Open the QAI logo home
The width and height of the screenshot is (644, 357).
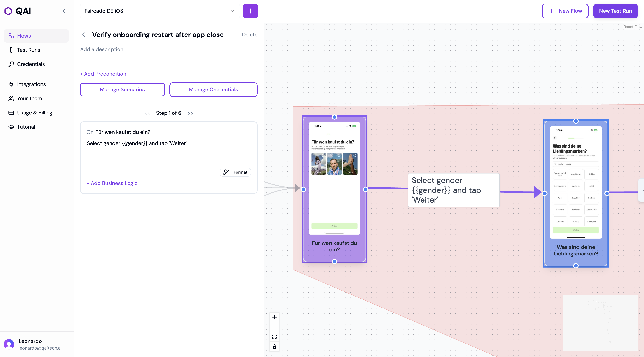pyautogui.click(x=18, y=11)
